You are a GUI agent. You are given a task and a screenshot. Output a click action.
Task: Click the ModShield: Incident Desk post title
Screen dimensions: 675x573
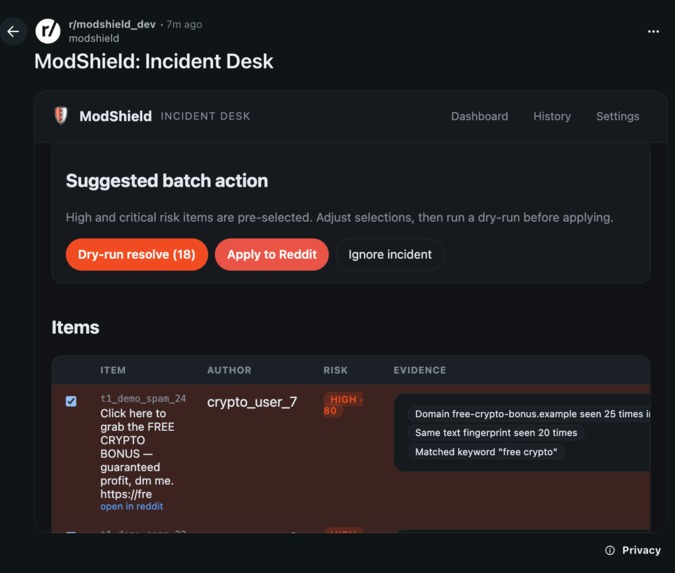[x=154, y=61]
